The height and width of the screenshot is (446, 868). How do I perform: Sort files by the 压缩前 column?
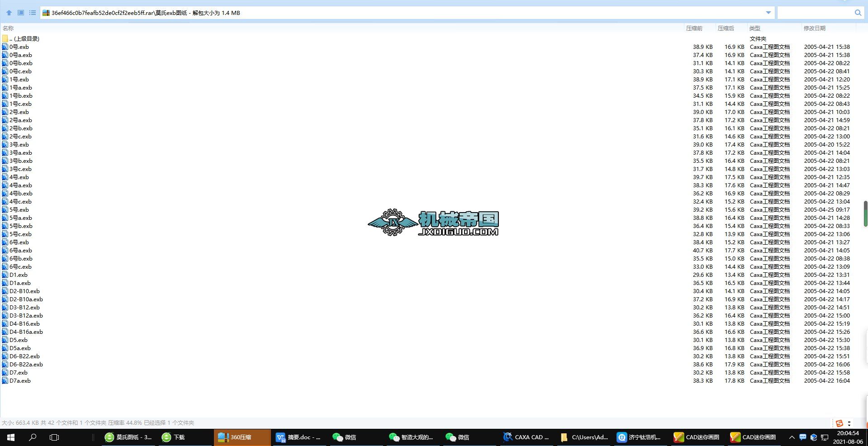coord(694,28)
